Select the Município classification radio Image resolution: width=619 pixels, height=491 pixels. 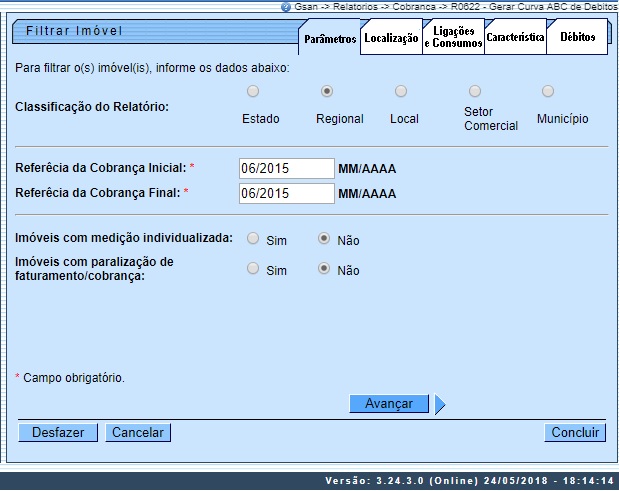click(x=548, y=91)
